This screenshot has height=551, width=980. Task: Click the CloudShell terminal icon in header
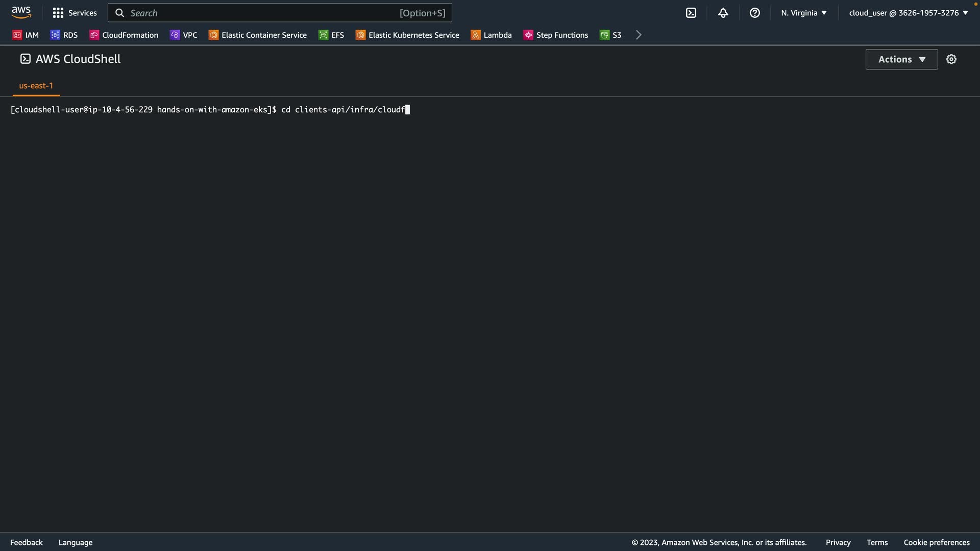click(x=691, y=13)
